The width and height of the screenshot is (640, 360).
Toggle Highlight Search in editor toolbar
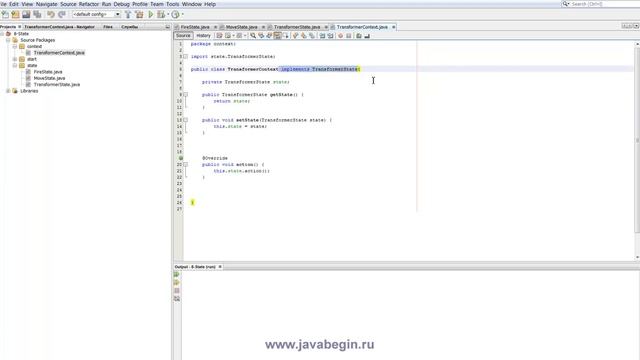click(277, 36)
